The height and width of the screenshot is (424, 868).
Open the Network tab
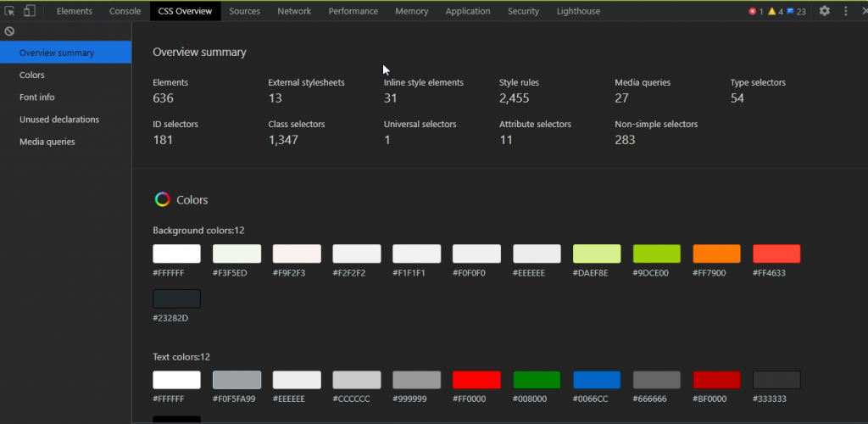(294, 11)
